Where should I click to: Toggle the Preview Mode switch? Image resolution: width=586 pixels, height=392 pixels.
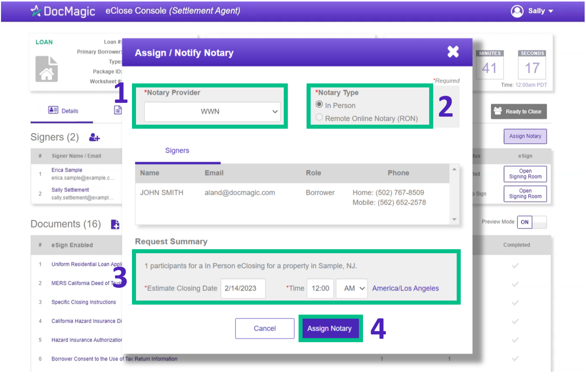point(532,222)
